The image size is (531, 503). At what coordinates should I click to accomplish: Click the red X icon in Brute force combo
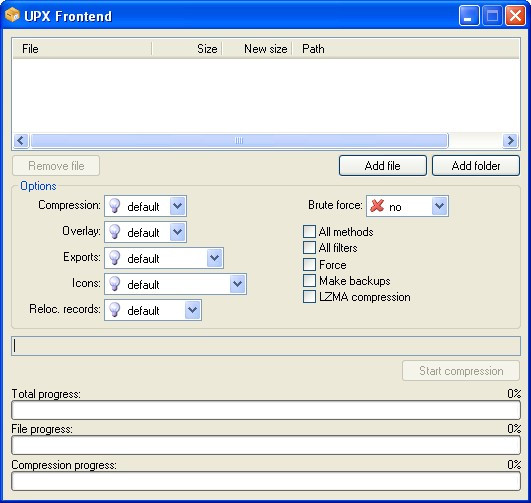click(x=377, y=206)
